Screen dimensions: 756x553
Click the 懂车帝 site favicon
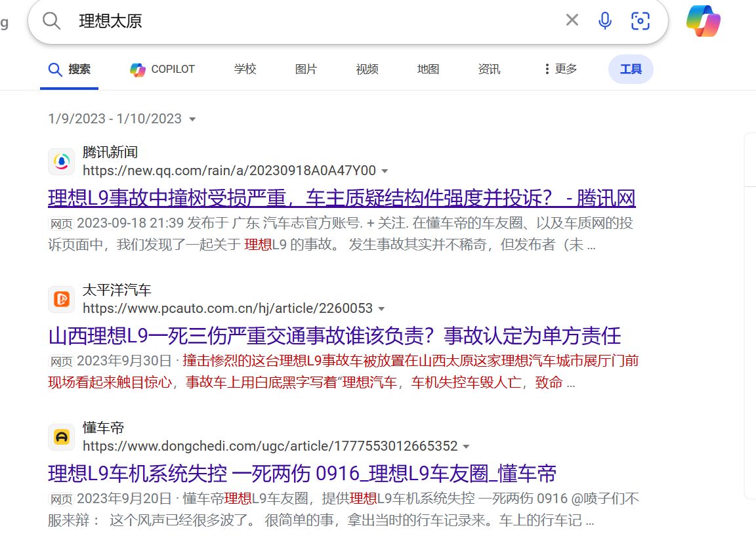pyautogui.click(x=62, y=438)
